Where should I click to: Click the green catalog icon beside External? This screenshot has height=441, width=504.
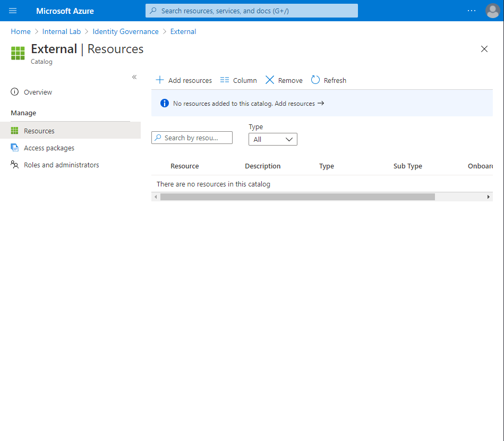pyautogui.click(x=18, y=53)
